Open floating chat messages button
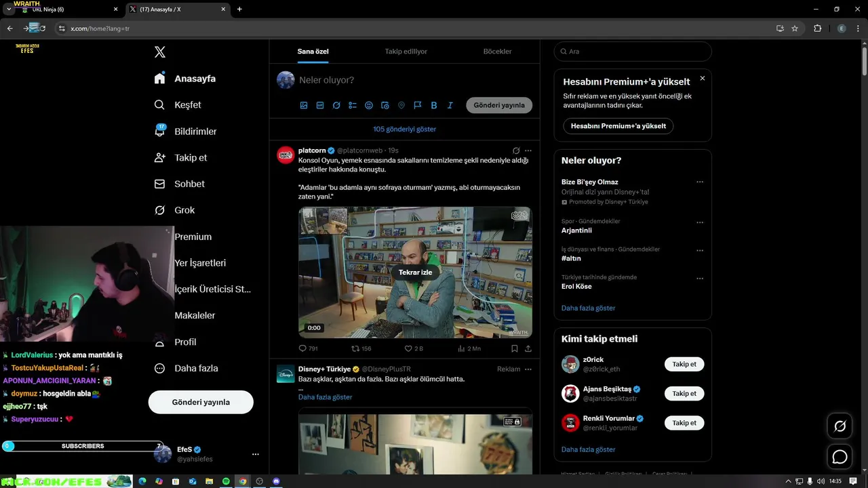 840,457
